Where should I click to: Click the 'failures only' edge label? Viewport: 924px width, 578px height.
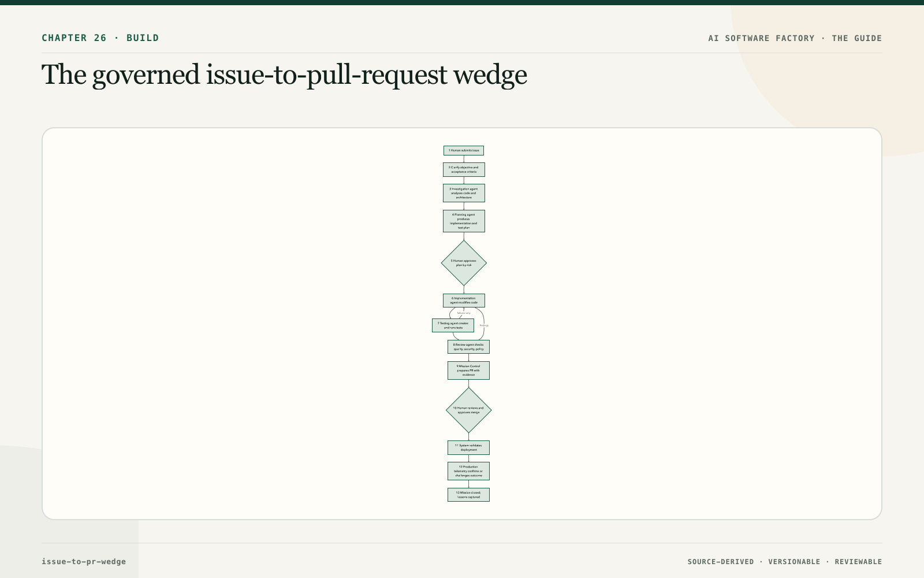[x=464, y=313]
